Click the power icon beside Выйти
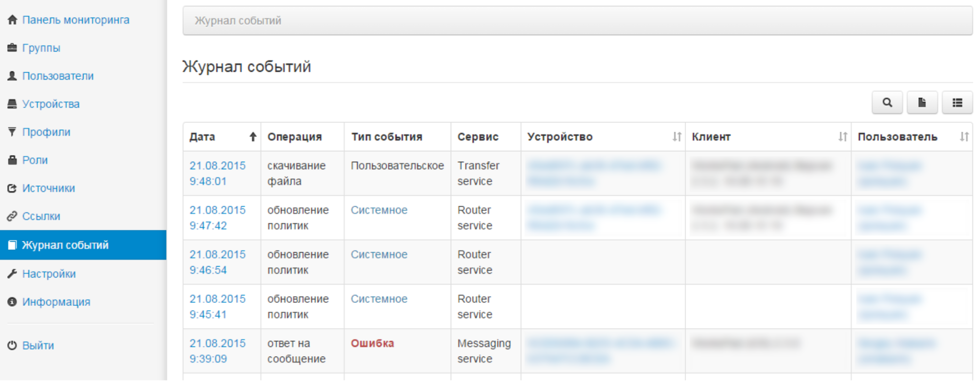The image size is (980, 381). pos(12,346)
